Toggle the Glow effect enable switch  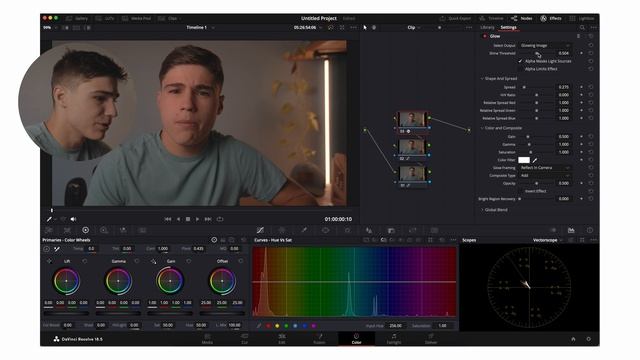click(x=485, y=36)
